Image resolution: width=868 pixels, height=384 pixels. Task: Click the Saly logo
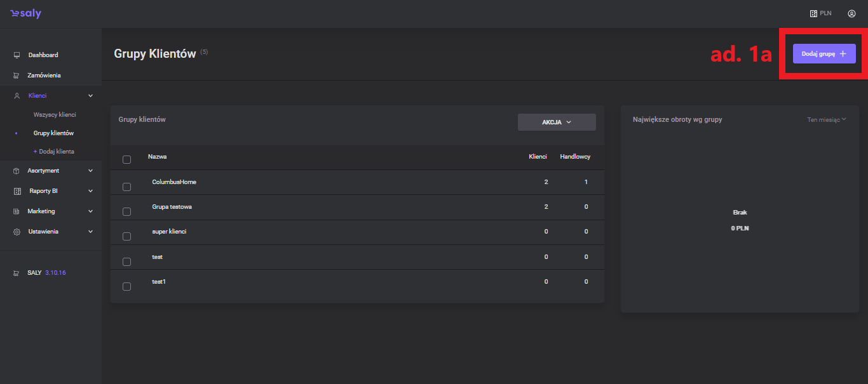coord(25,13)
